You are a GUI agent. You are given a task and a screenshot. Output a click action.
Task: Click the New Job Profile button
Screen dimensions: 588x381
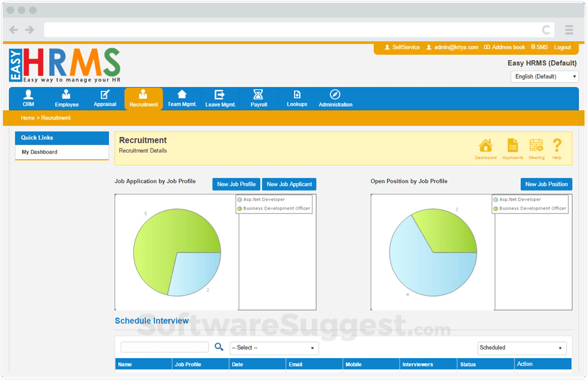[236, 184]
